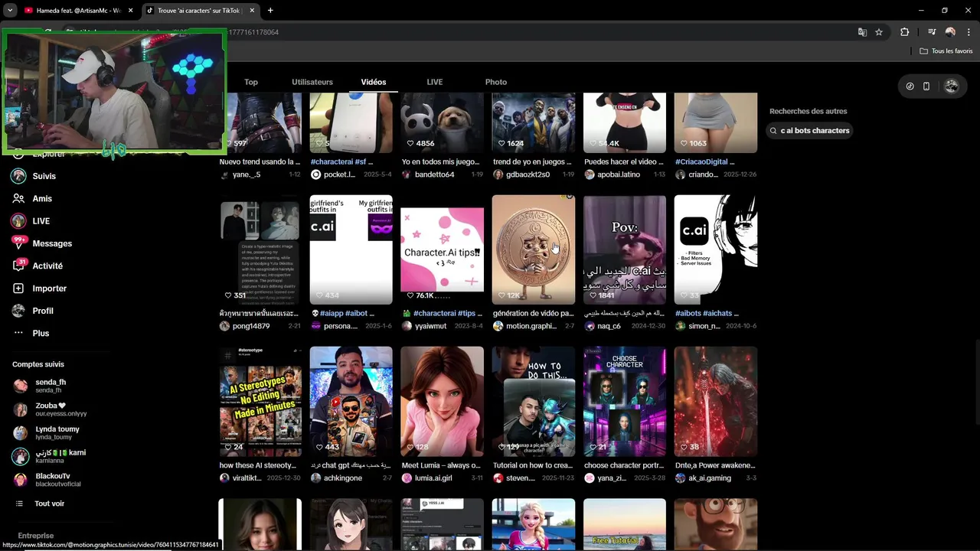Open the Pov: c.ai video thumbnail

[x=625, y=249]
